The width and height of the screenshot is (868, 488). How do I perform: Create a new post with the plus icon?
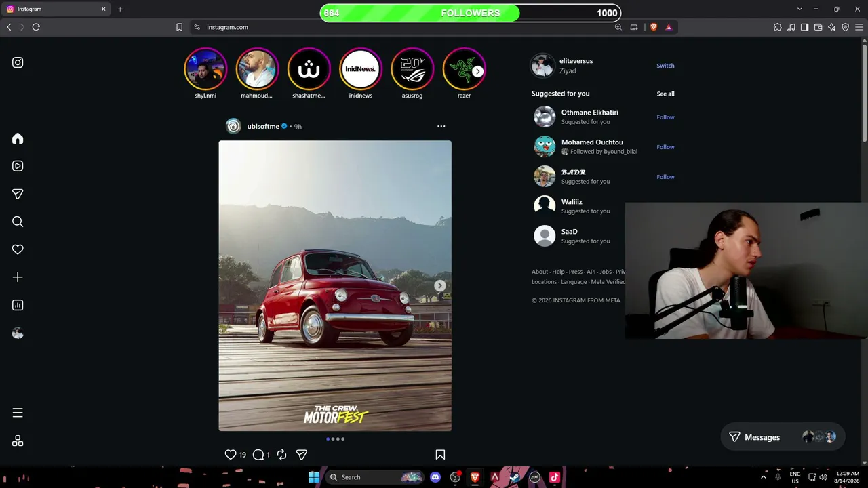pos(18,277)
